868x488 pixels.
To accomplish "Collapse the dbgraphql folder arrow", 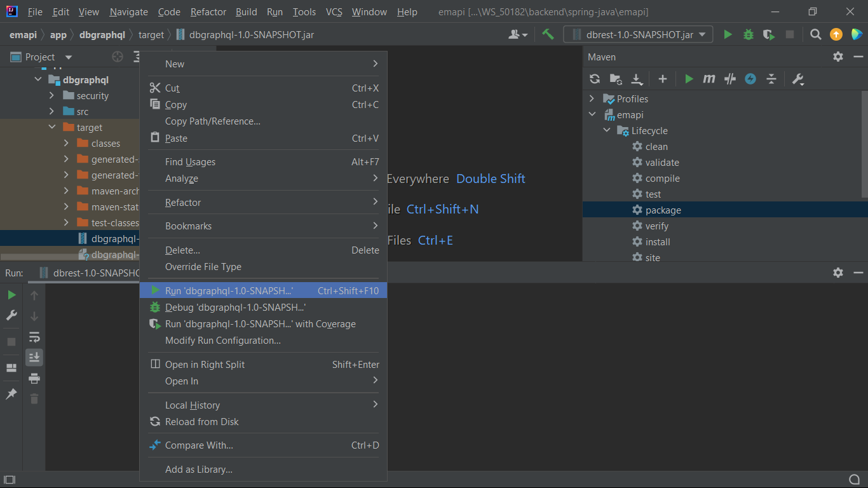I will click(x=38, y=80).
